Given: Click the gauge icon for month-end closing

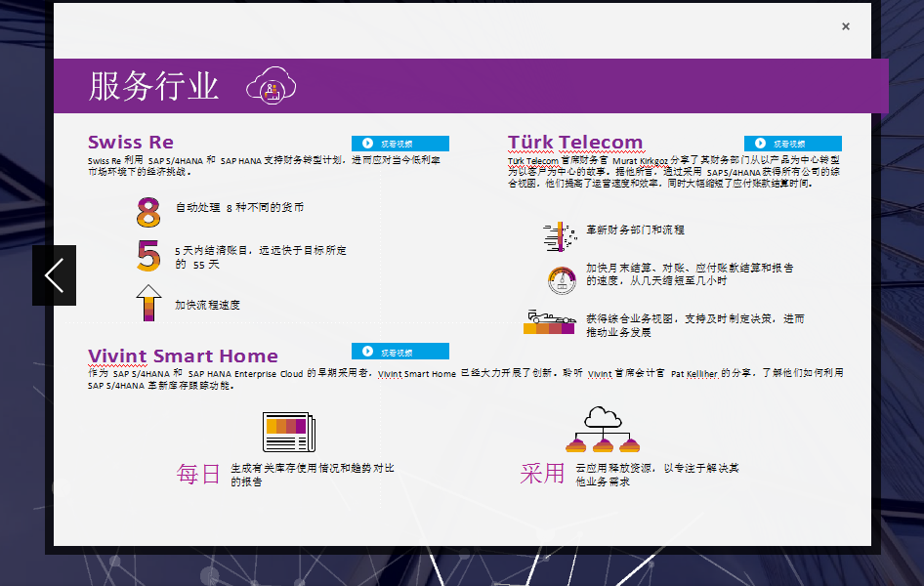Looking at the screenshot, I should (563, 278).
